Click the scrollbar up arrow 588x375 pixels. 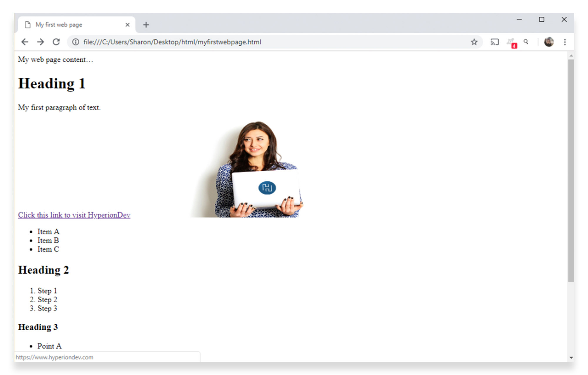pyautogui.click(x=571, y=55)
